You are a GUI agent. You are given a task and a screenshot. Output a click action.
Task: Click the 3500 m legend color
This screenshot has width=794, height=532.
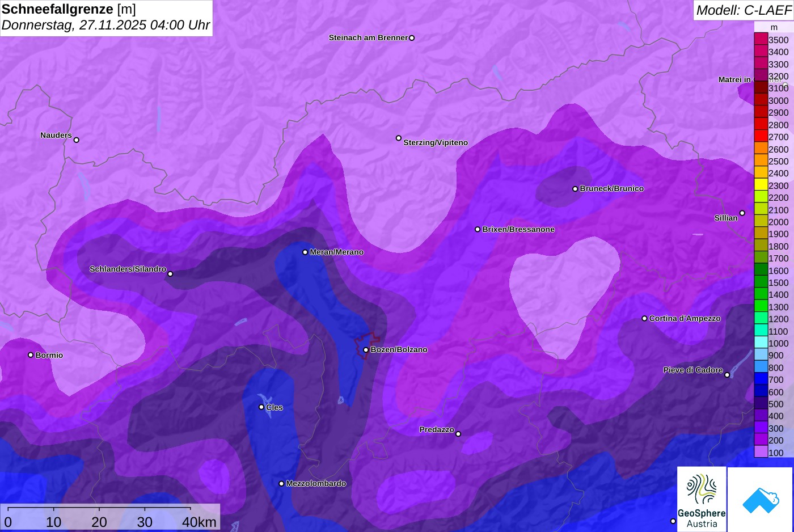[x=761, y=39]
